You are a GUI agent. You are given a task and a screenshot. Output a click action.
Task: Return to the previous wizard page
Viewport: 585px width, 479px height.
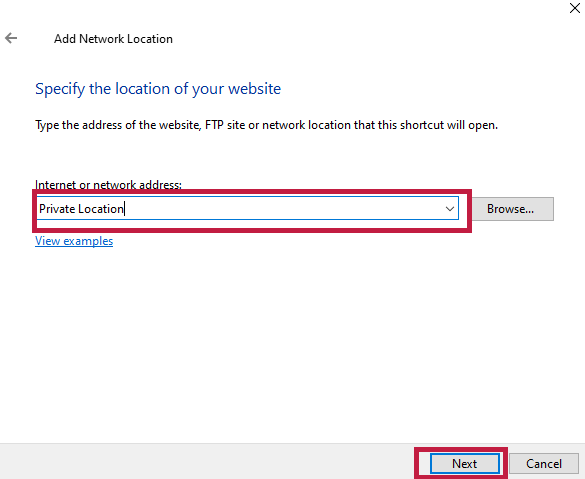click(11, 38)
